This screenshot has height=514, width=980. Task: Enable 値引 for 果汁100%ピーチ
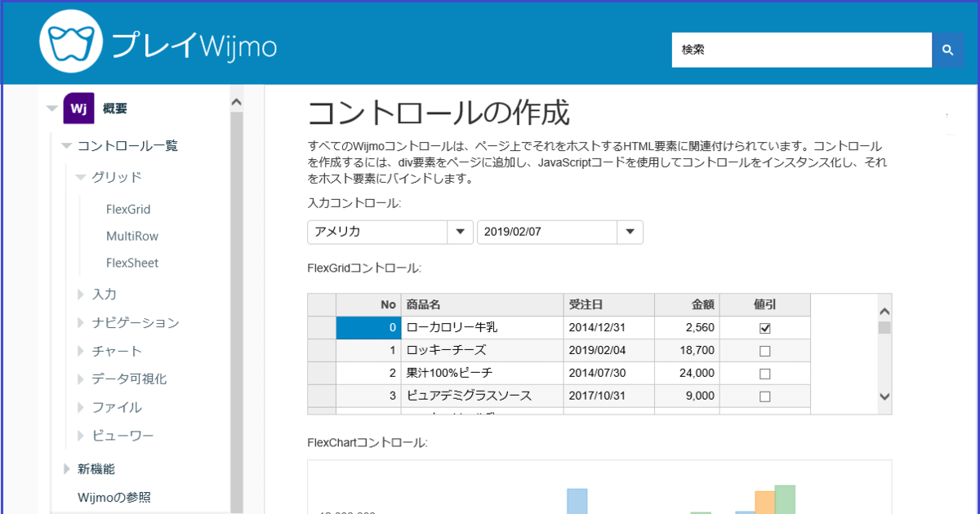764,374
